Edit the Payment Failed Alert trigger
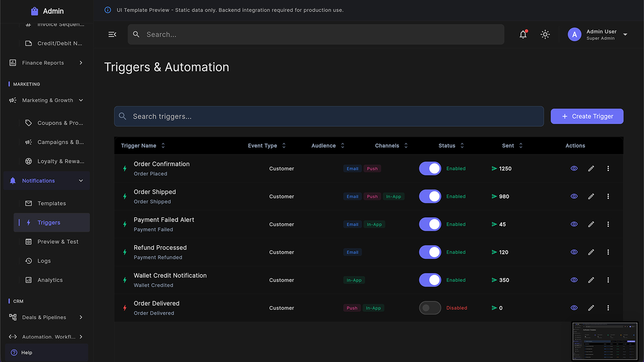 pos(591,224)
